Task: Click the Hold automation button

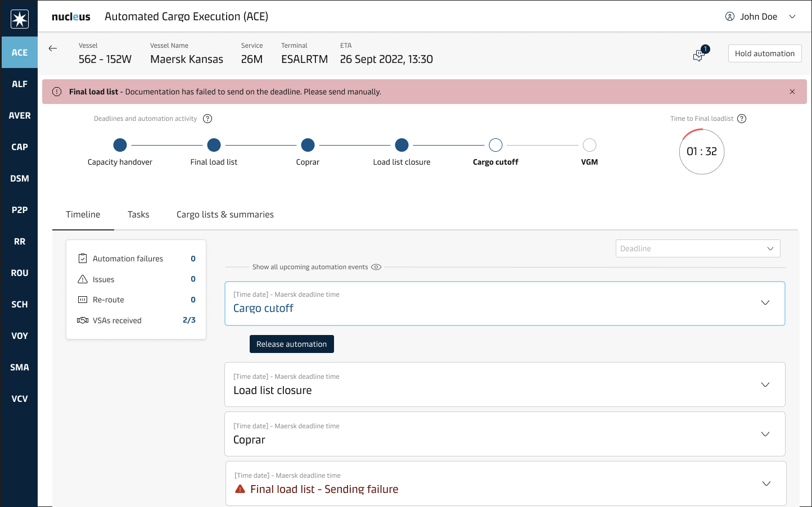Action: (x=764, y=53)
